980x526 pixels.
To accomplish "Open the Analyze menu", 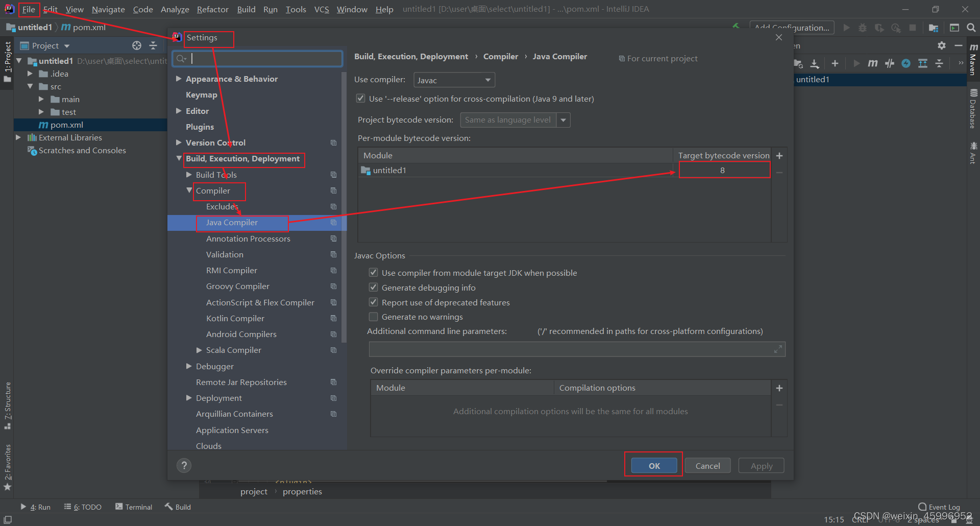I will [x=175, y=9].
